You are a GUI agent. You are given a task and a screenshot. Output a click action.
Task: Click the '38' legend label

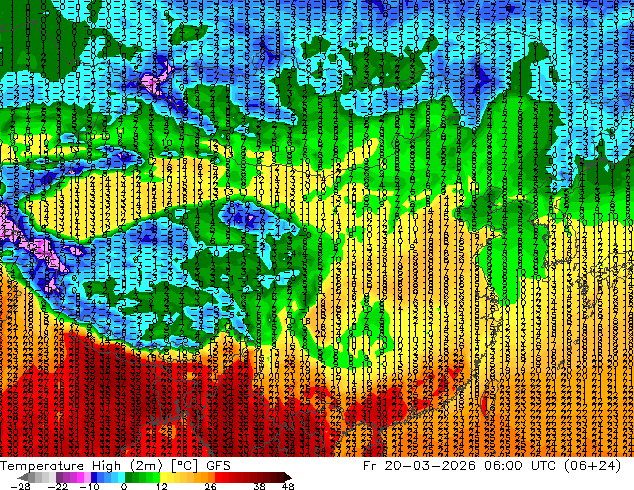pyautogui.click(x=259, y=486)
